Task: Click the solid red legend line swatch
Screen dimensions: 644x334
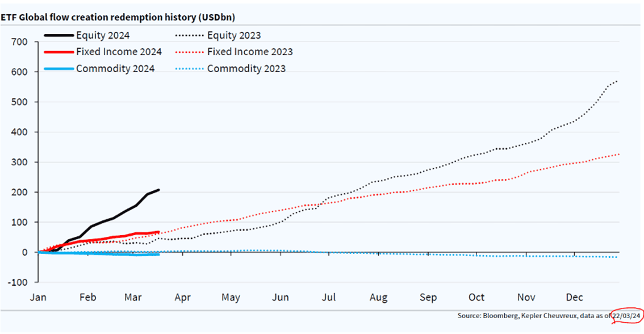Action: tap(58, 52)
